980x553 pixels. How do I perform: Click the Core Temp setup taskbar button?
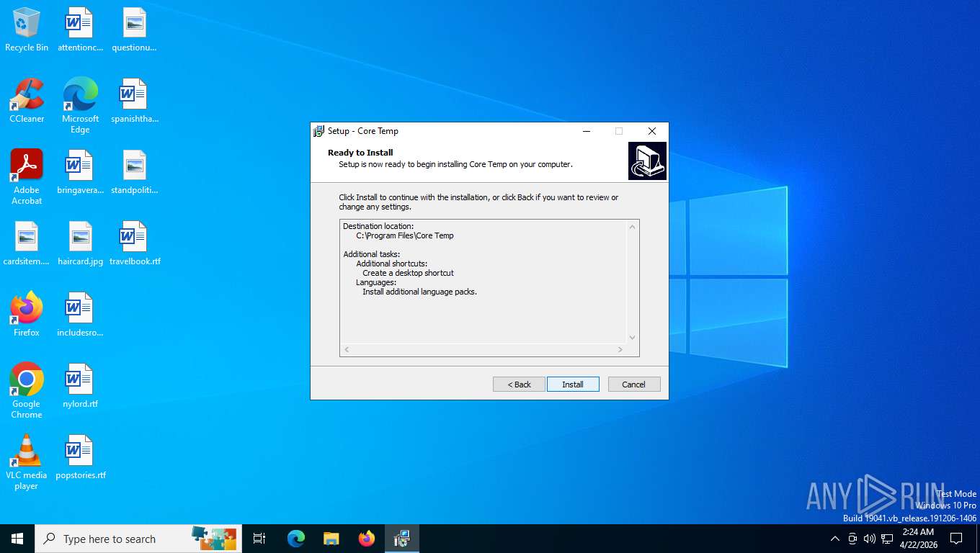click(402, 539)
